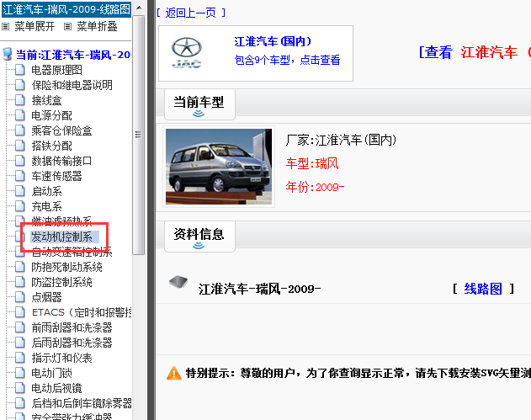This screenshot has height=420, width=531.
Task: Click the 特别提示 notice text
Action: [358, 373]
